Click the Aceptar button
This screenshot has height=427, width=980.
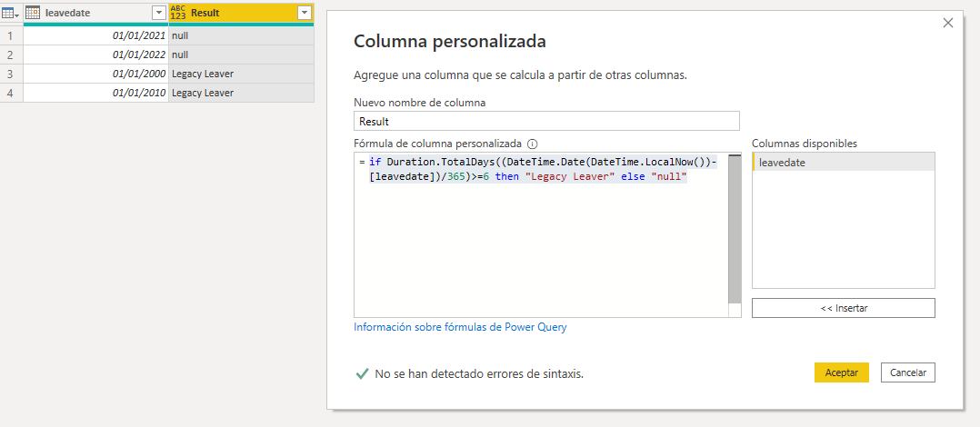tap(841, 372)
